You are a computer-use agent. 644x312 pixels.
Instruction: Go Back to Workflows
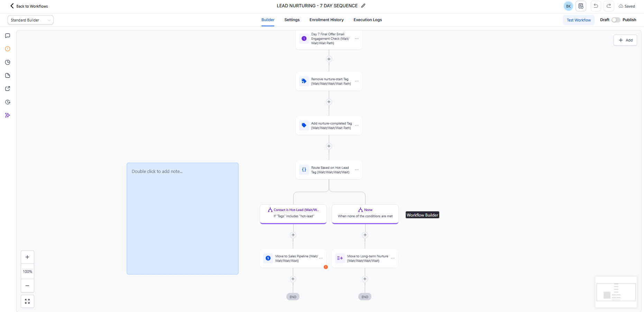click(29, 6)
